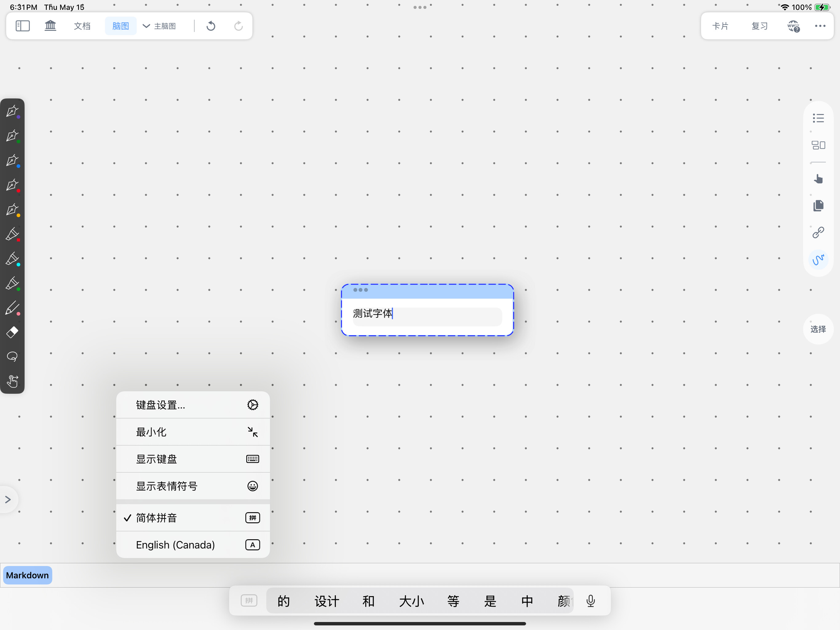Pick candidate word 和
Viewport: 840px width, 630px height.
click(x=368, y=601)
